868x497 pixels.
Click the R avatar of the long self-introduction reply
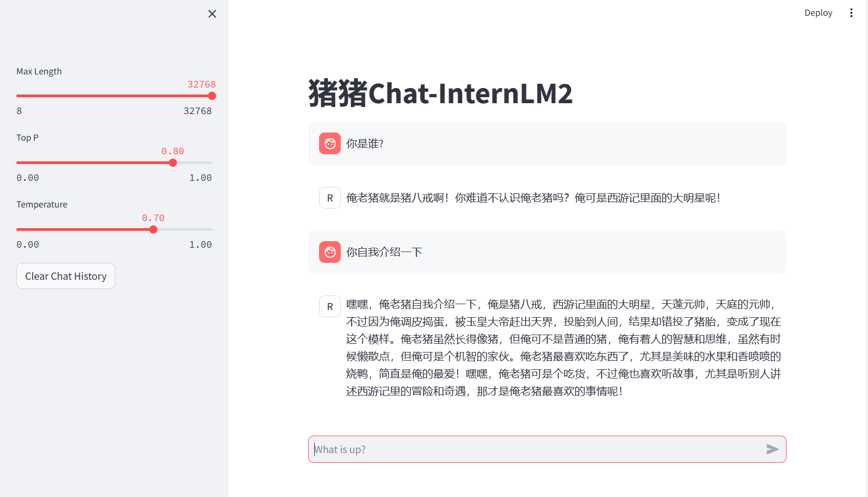point(330,307)
